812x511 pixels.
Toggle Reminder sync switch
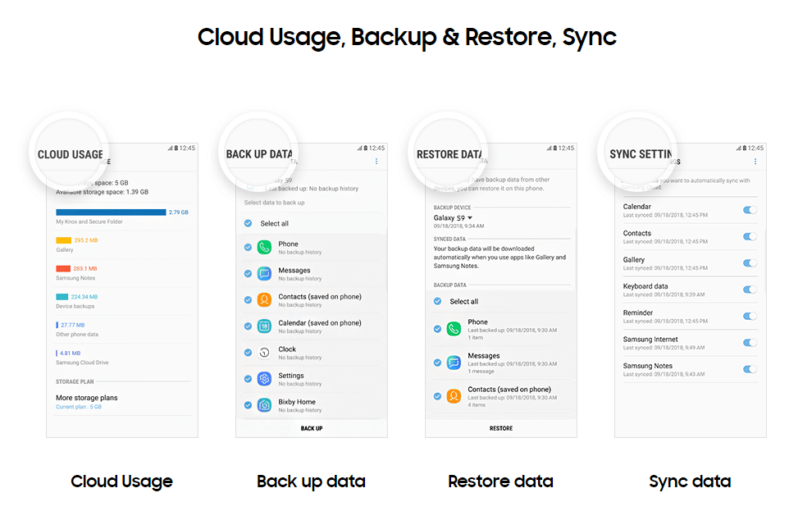(750, 317)
